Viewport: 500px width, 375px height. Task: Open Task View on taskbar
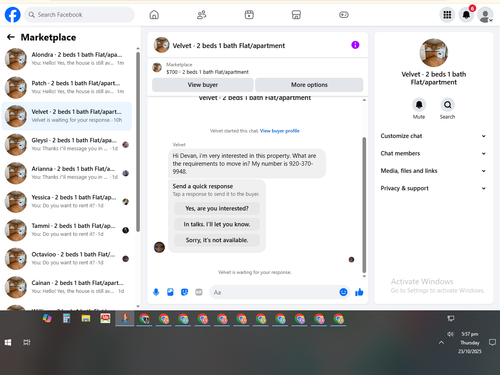point(27,342)
